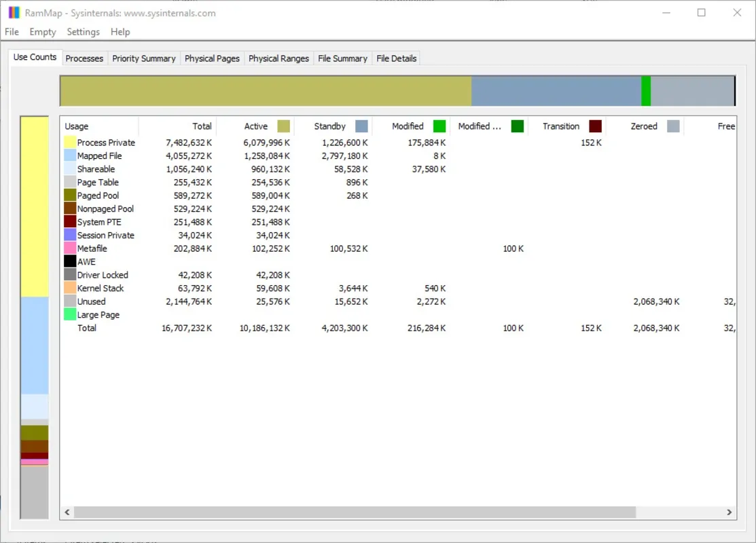The image size is (756, 543).
Task: Click the Active segment of the top memory bar
Action: tap(266, 90)
